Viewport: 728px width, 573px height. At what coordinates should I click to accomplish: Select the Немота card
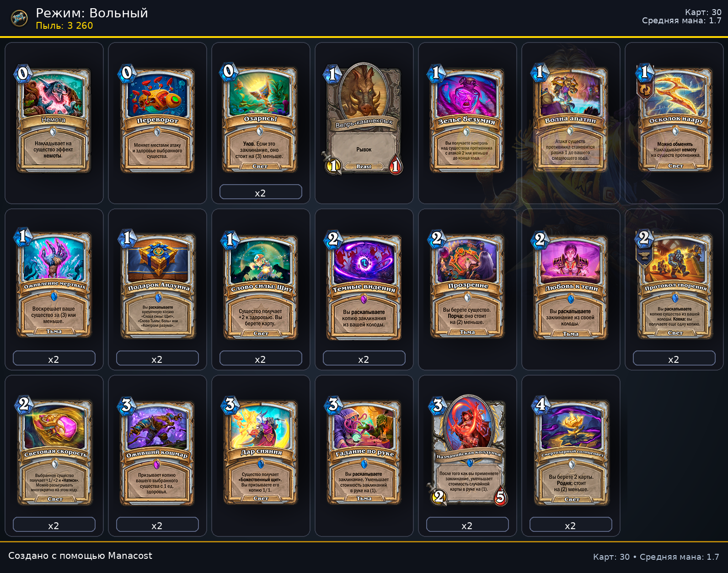click(x=54, y=121)
